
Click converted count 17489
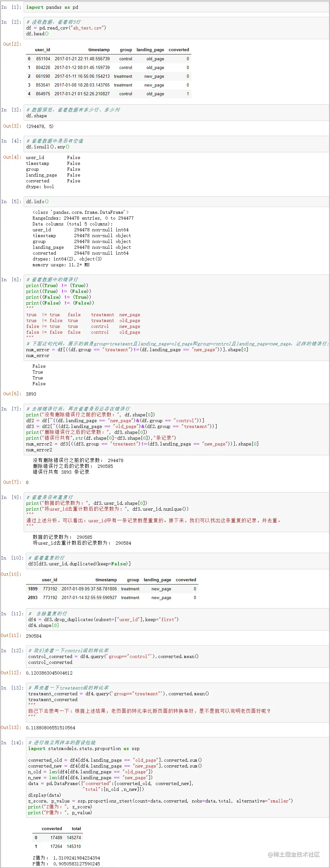56,837
